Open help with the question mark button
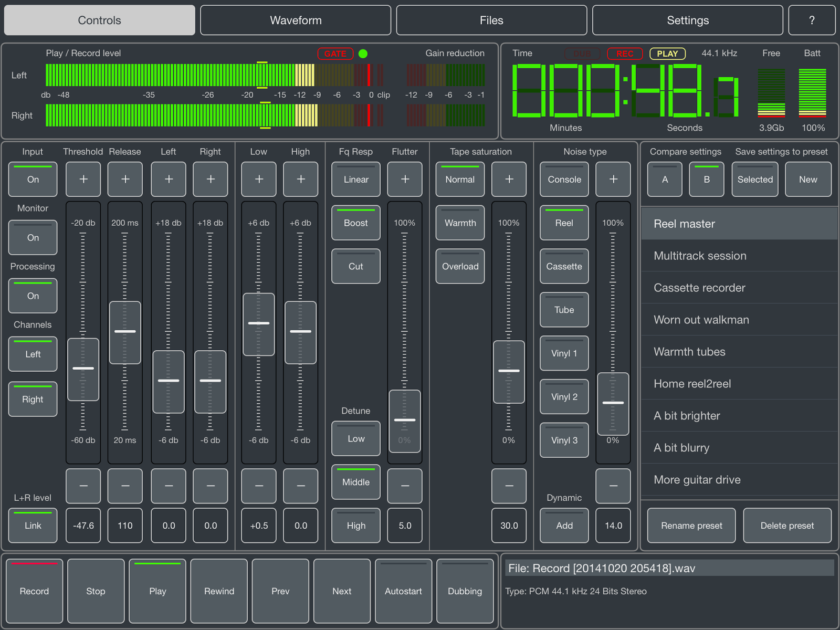The width and height of the screenshot is (840, 630). [812, 20]
